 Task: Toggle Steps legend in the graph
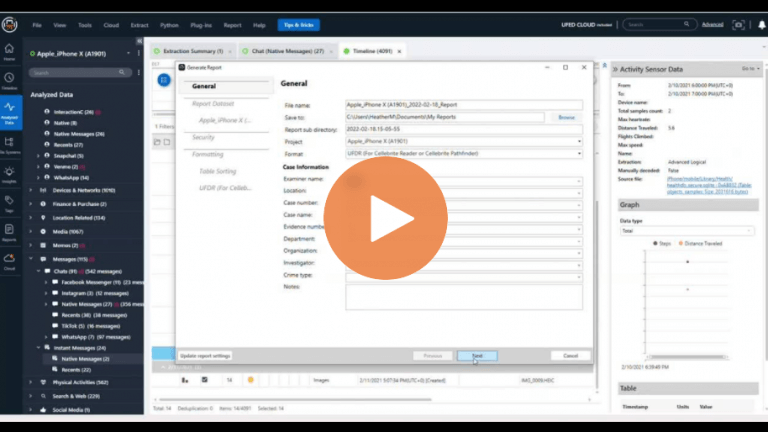(x=662, y=243)
